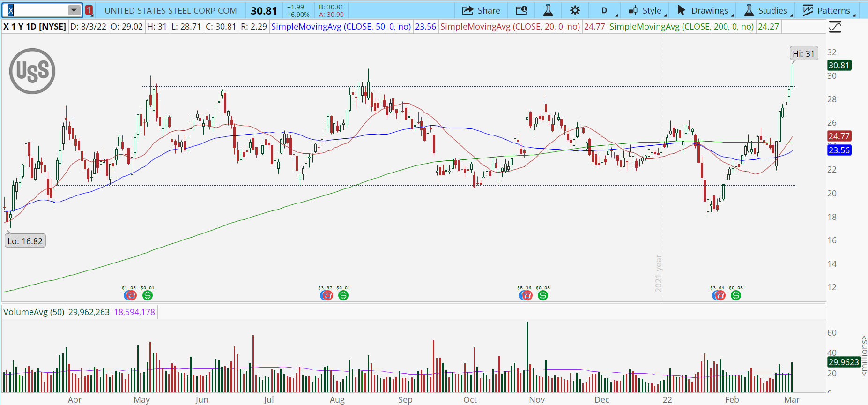Open the Drawings tools menu

(703, 10)
